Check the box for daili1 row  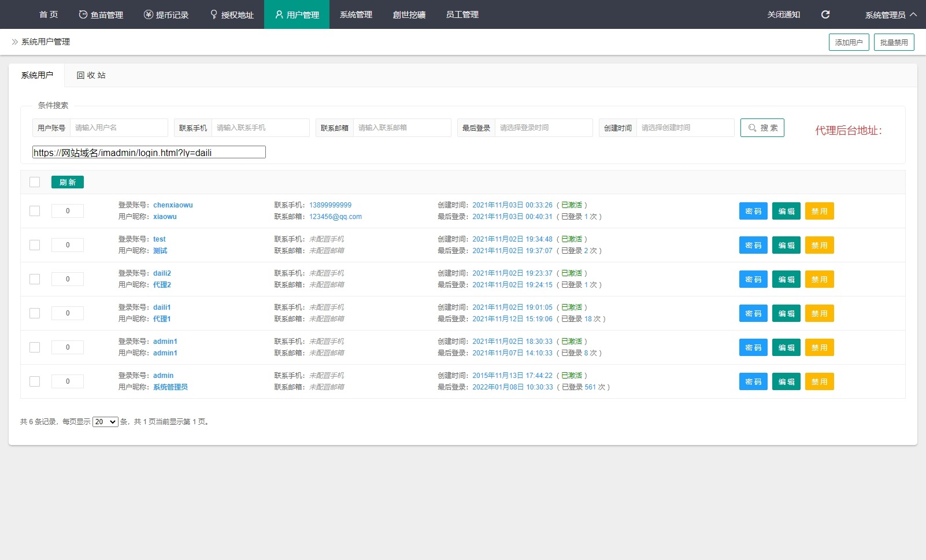tap(35, 313)
